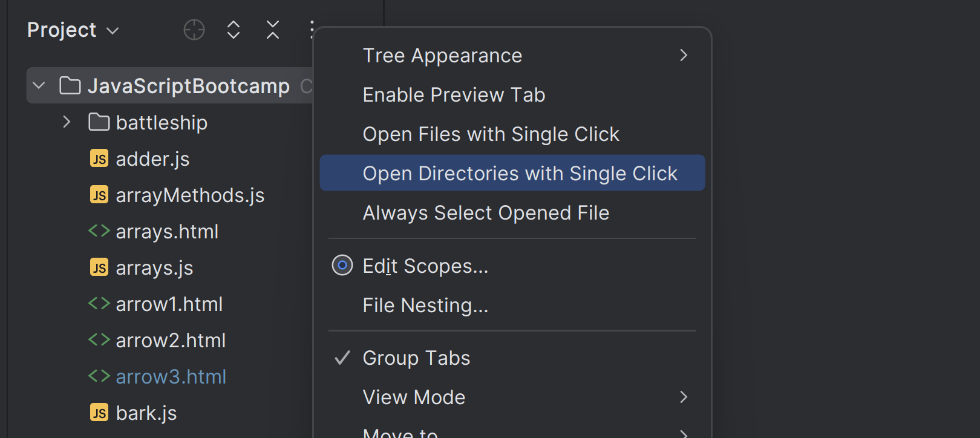Click the Select Opened File crosshair icon

click(194, 30)
